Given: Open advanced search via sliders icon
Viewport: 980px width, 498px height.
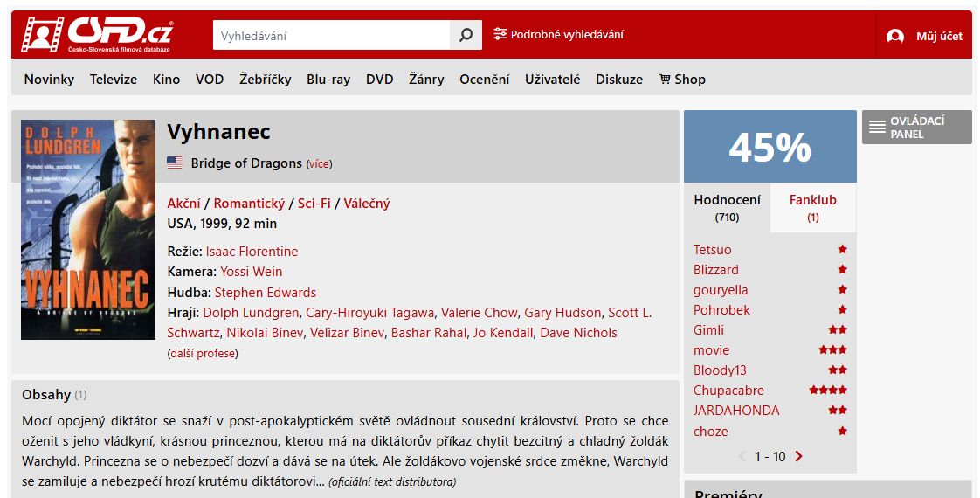Looking at the screenshot, I should pos(500,35).
